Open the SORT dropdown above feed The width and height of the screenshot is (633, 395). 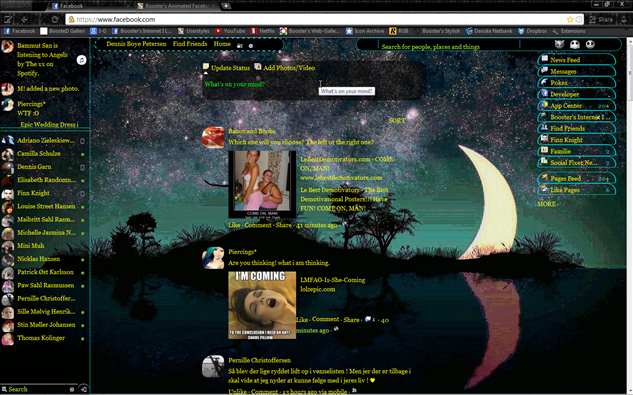click(x=397, y=120)
